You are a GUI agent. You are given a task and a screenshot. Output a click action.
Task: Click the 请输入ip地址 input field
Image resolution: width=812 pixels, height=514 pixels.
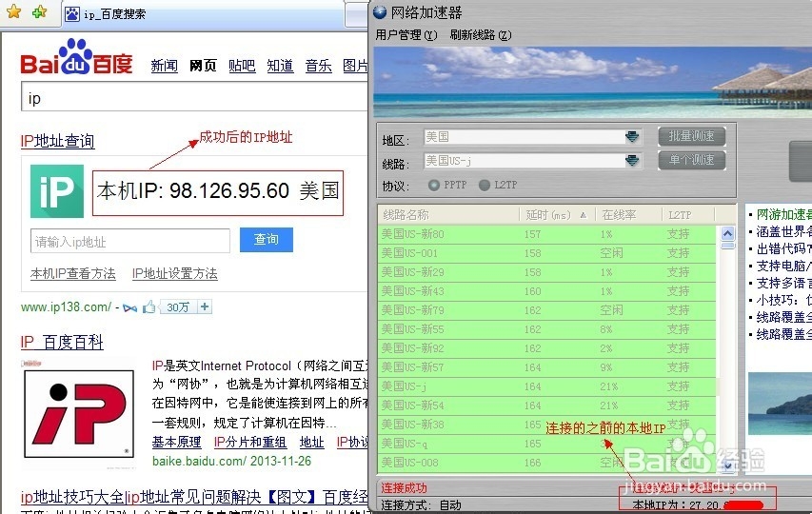[x=130, y=241]
